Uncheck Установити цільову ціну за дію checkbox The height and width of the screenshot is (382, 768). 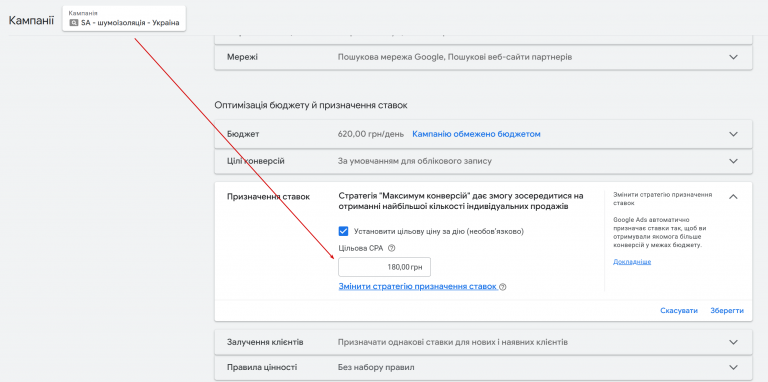click(x=343, y=231)
